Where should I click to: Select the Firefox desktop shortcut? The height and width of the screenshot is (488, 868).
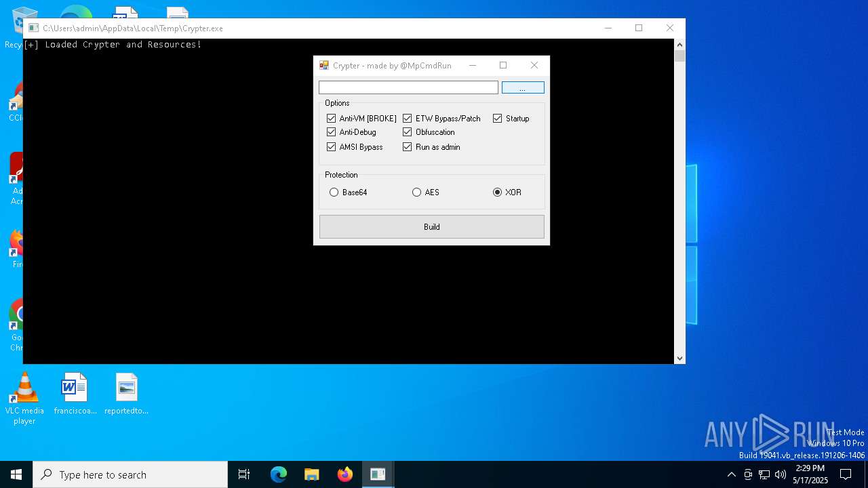pyautogui.click(x=16, y=248)
